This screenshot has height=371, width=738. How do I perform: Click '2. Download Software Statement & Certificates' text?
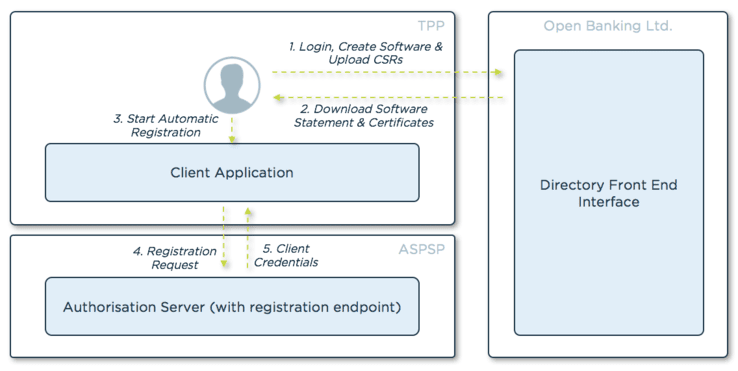click(364, 116)
